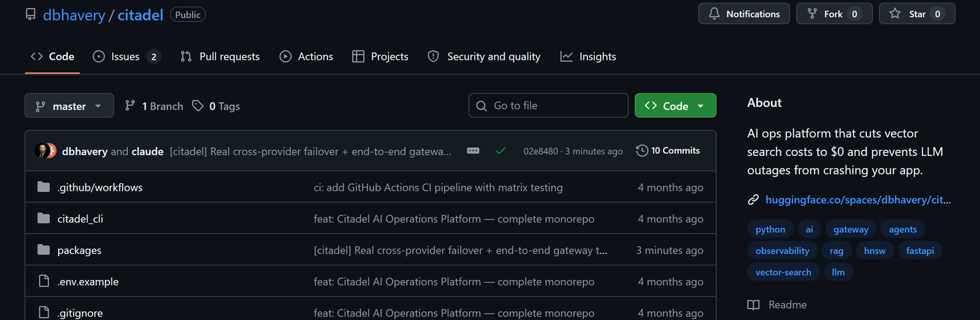Open the packages folder
Screen dimensions: 980x320
click(x=80, y=250)
